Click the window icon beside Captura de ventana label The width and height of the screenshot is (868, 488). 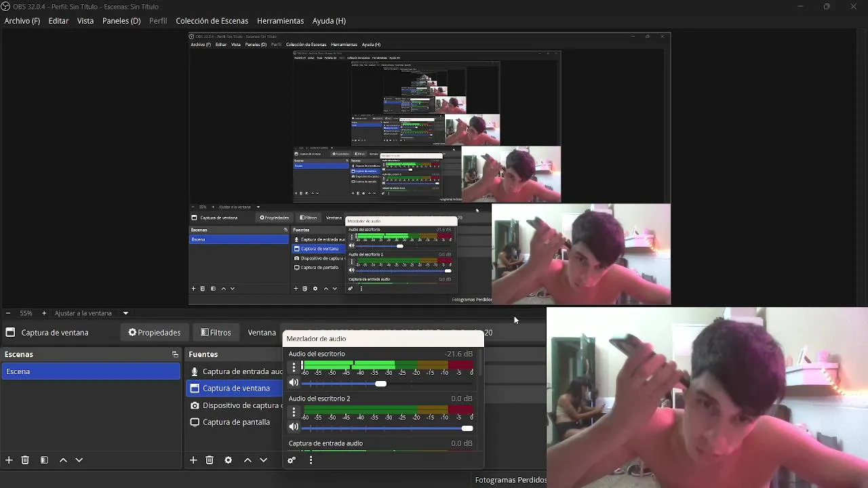[x=10, y=332]
